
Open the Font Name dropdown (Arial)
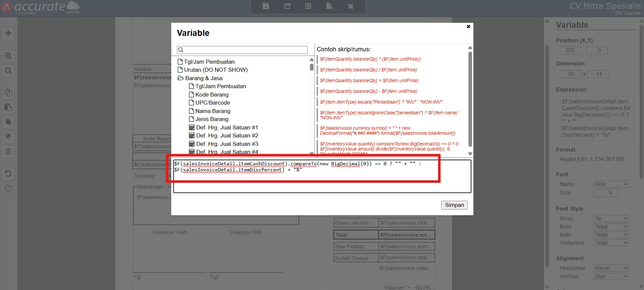coord(611,184)
